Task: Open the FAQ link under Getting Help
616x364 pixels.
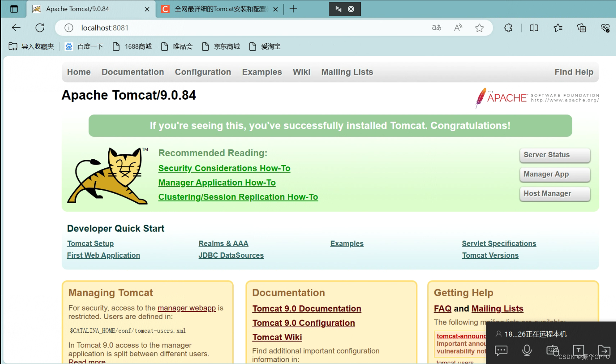Action: (x=442, y=309)
